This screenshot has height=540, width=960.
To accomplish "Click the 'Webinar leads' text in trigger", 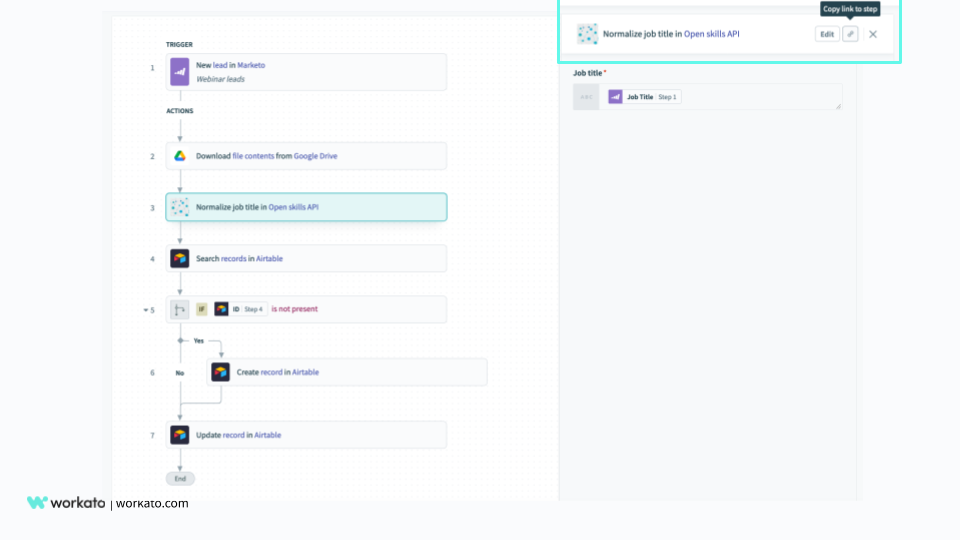I will (x=220, y=79).
